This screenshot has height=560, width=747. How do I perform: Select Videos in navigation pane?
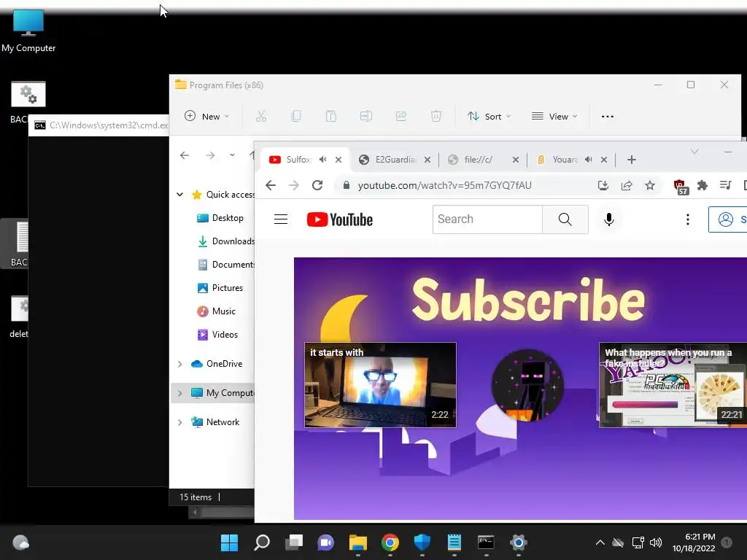point(218,334)
